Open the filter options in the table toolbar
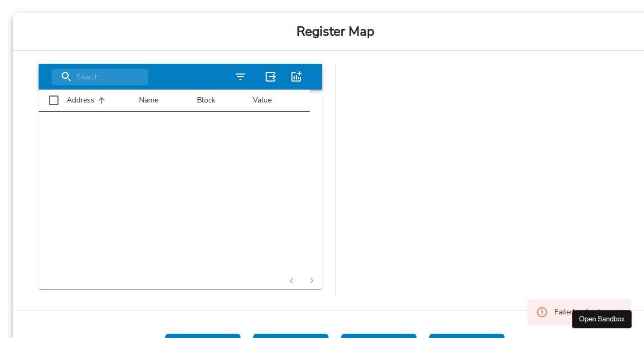644x338 pixels. (240, 77)
